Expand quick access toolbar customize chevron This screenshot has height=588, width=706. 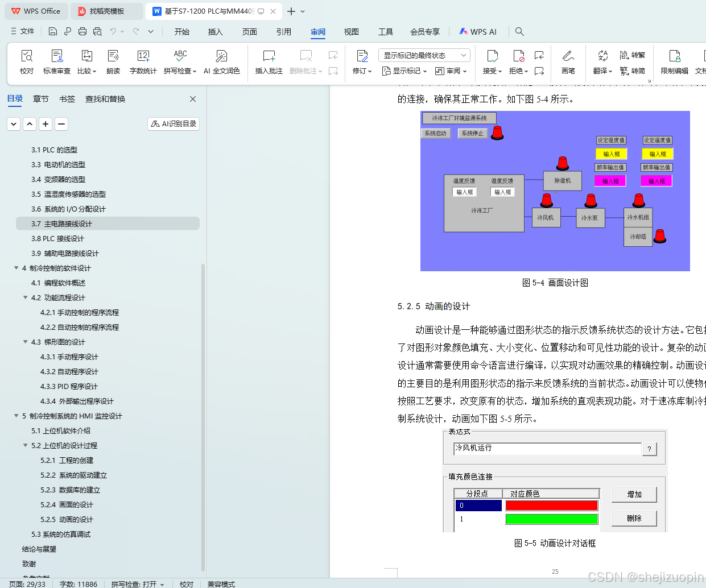point(151,31)
